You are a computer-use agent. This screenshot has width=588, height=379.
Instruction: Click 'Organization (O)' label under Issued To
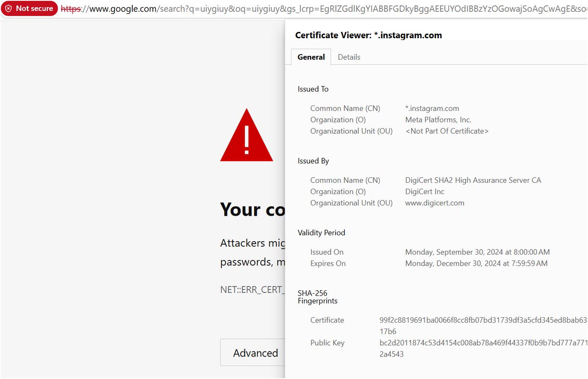click(x=338, y=120)
